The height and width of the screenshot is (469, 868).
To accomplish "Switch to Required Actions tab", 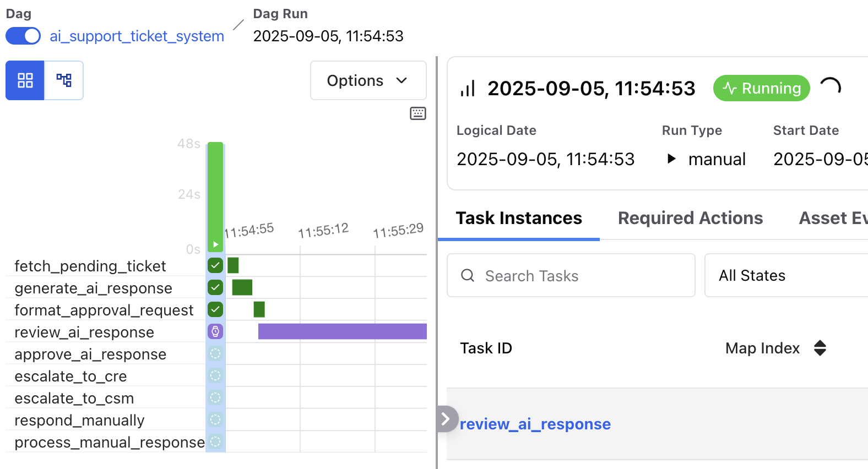I will click(x=690, y=218).
